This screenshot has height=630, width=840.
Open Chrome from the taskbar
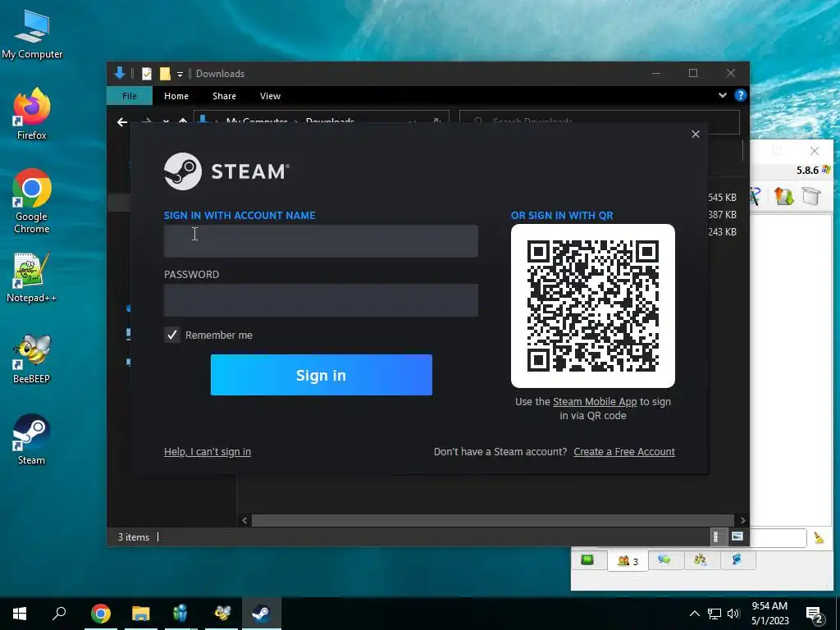click(x=101, y=614)
